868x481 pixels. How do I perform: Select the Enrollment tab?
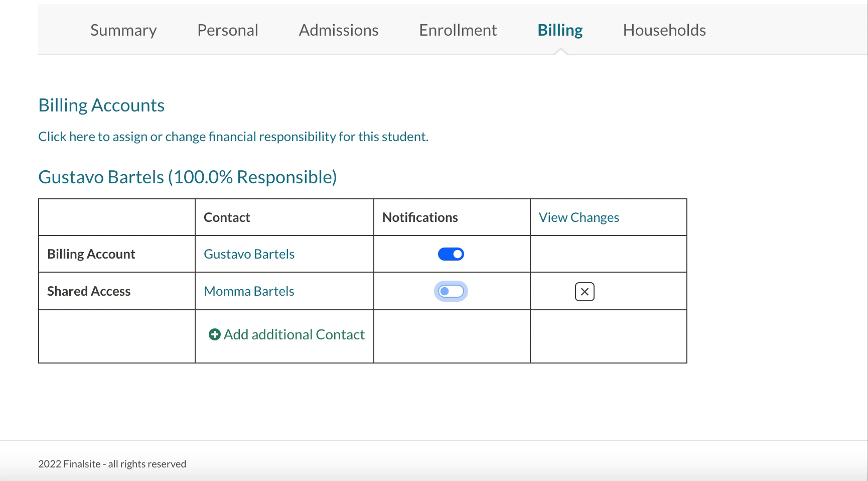tap(458, 30)
